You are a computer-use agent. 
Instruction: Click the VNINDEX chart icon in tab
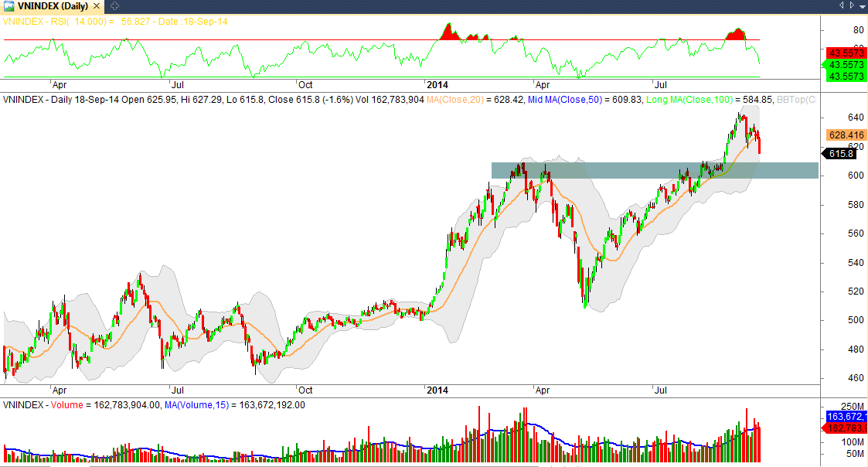8,6
